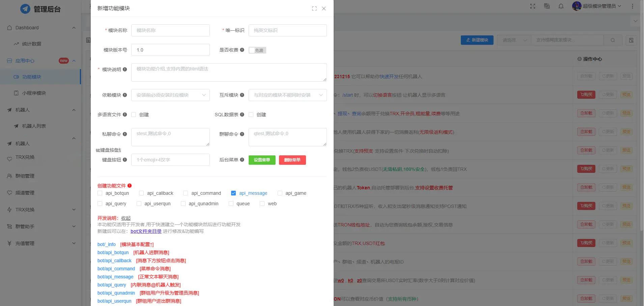Click inside the 模块名称 input field

point(170,30)
